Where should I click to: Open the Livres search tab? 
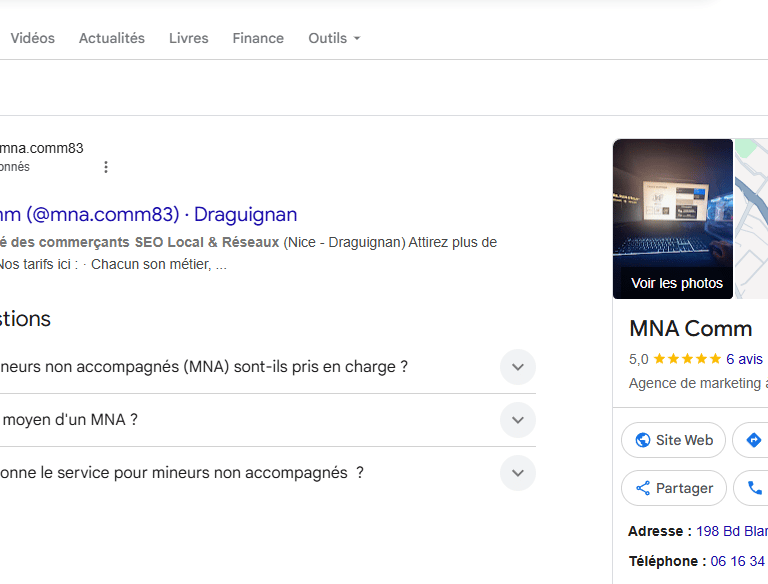click(x=189, y=38)
